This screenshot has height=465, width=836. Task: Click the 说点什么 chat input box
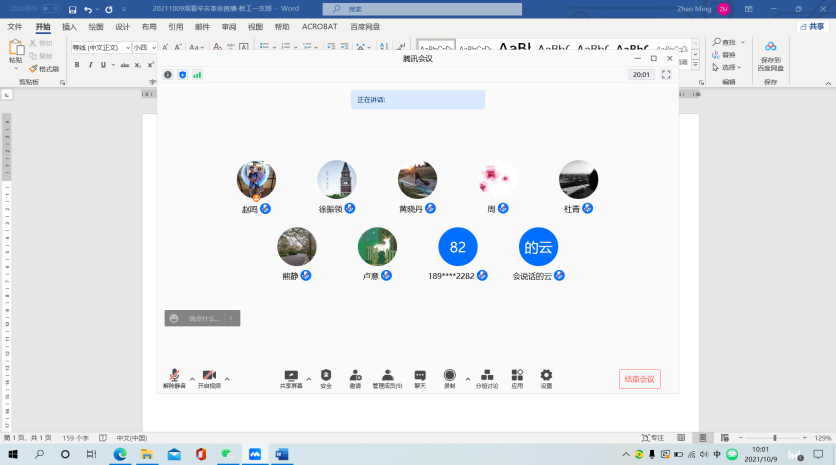(x=203, y=318)
